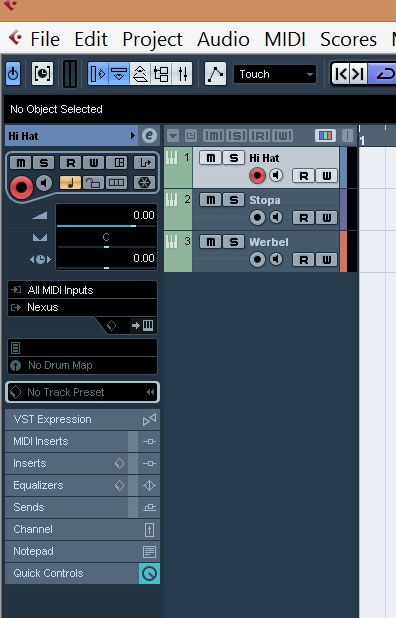Go to next marker transport button
The width and height of the screenshot is (396, 618).
coord(358,74)
